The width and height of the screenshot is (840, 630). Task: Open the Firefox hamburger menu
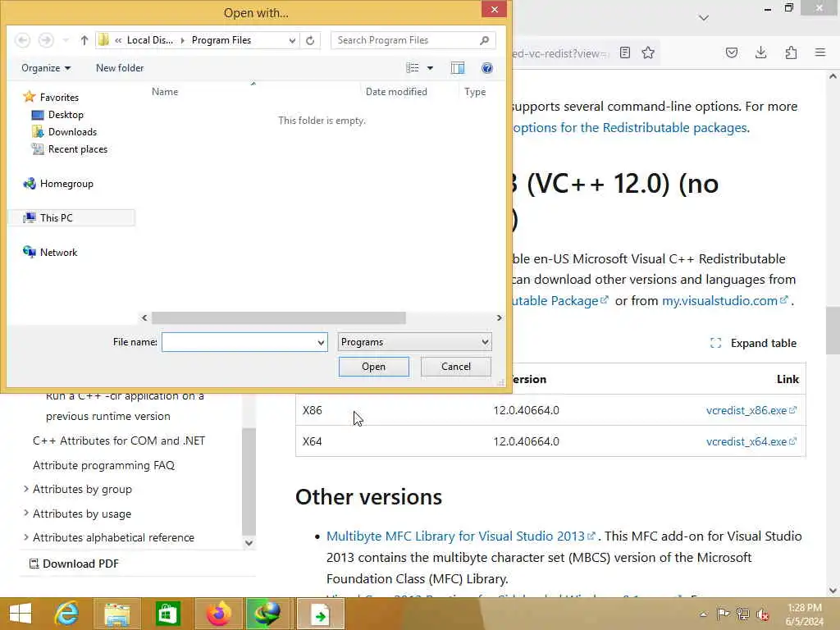pyautogui.click(x=820, y=52)
